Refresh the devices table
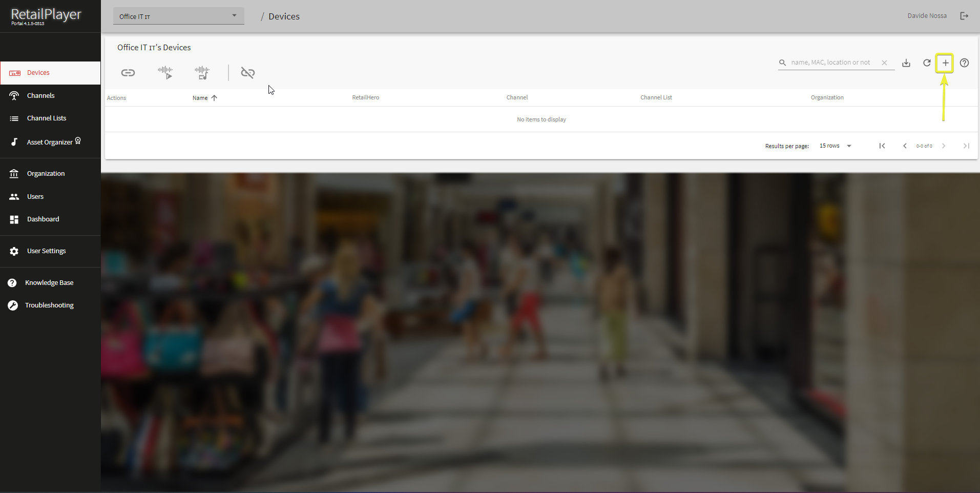The width and height of the screenshot is (980, 493). 927,63
